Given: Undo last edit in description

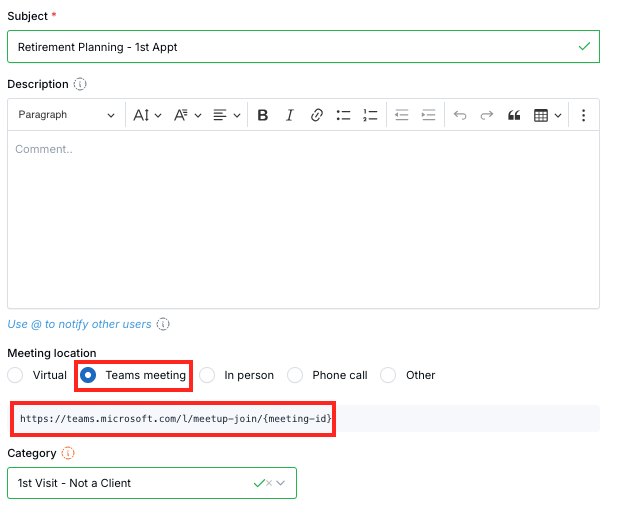Looking at the screenshot, I should point(460,115).
